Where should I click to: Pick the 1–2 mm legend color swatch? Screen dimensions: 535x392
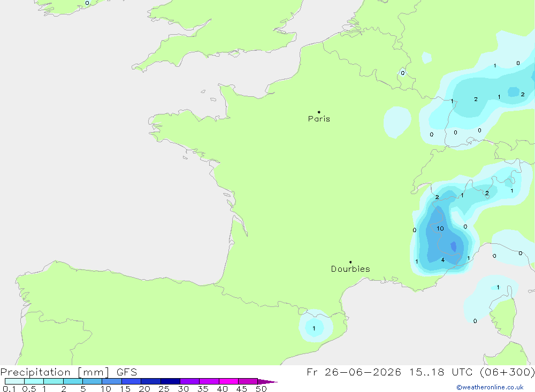pyautogui.click(x=53, y=381)
